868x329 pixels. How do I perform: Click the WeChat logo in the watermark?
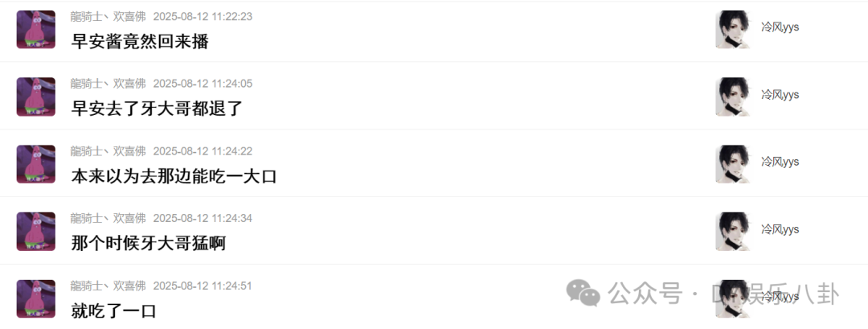click(x=583, y=293)
